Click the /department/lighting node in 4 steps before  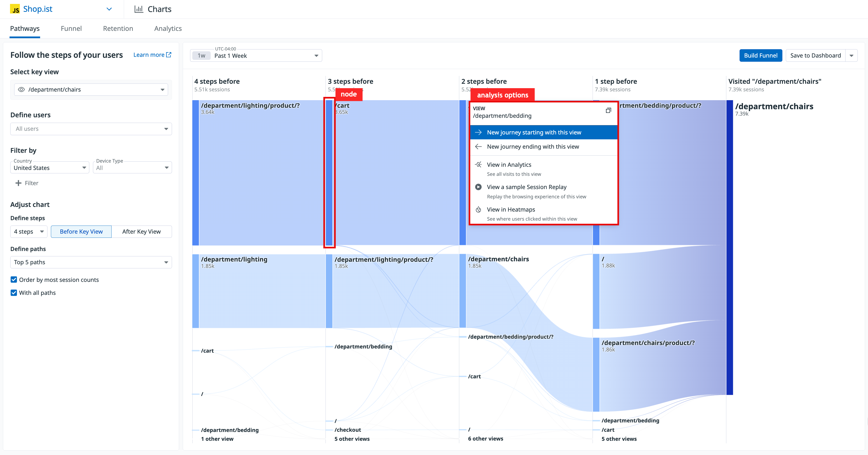[195, 291]
